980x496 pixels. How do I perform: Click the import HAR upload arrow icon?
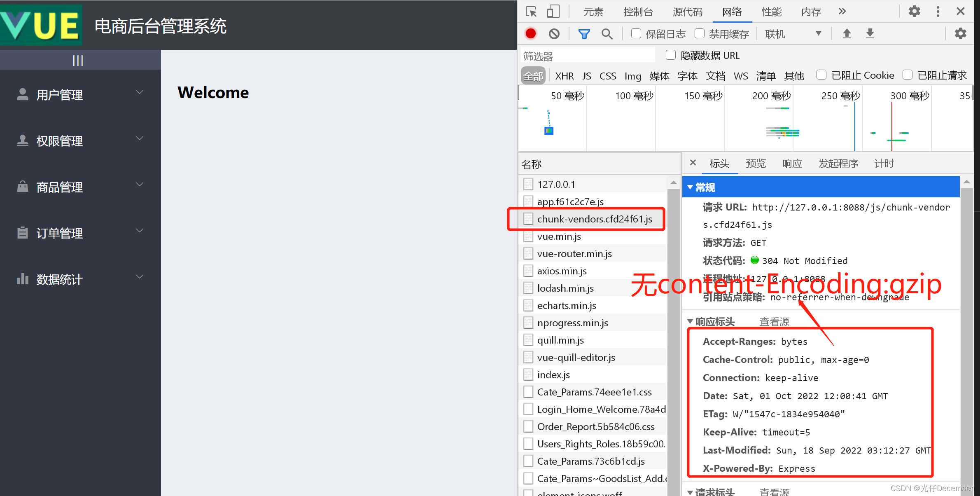(x=847, y=34)
